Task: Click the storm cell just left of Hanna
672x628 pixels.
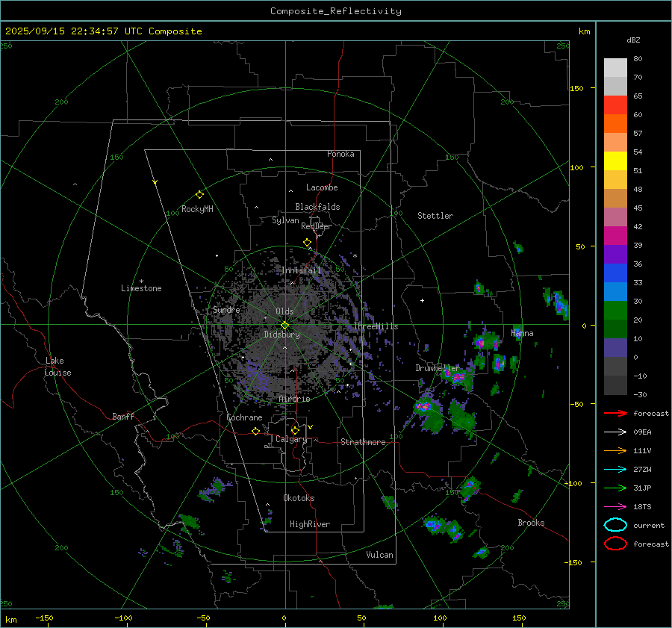Action: tap(488, 342)
